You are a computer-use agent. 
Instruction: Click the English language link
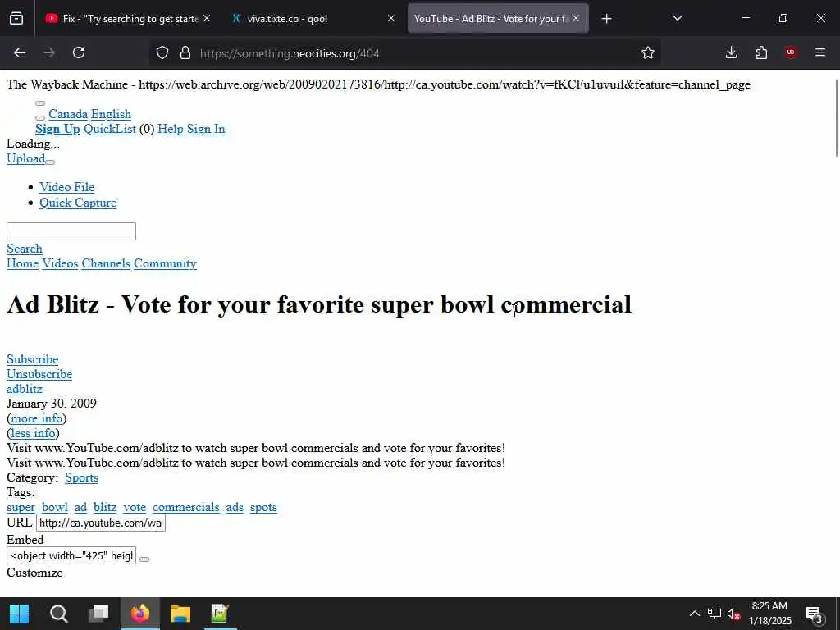click(111, 114)
